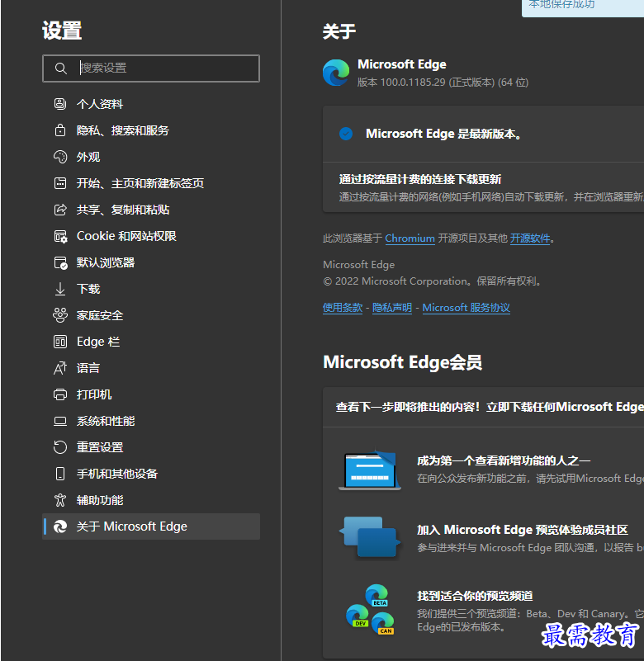Click the palette icon for 外观
This screenshot has height=661, width=644.
[x=60, y=157]
